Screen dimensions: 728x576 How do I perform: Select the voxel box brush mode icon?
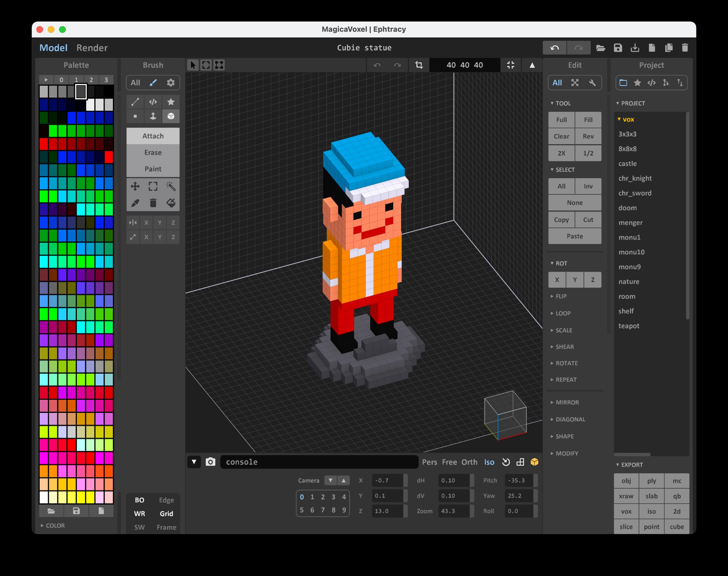click(x=171, y=116)
